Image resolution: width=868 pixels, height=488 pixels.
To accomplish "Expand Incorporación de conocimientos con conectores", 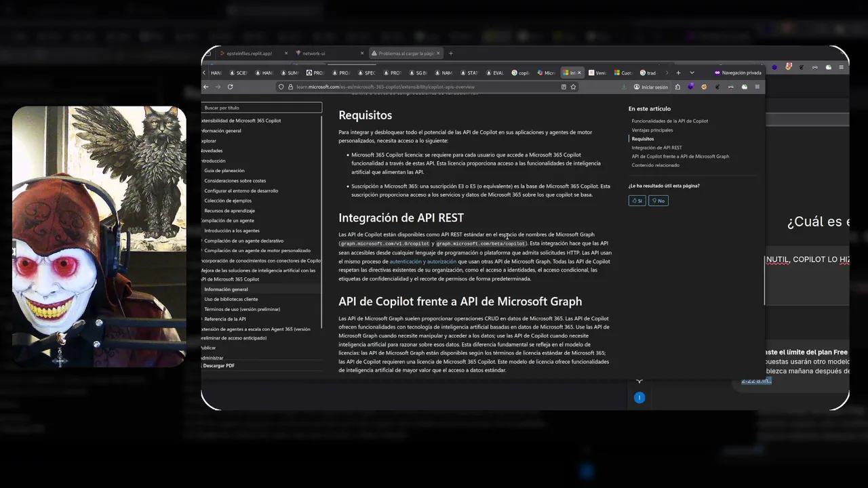I will click(x=260, y=260).
